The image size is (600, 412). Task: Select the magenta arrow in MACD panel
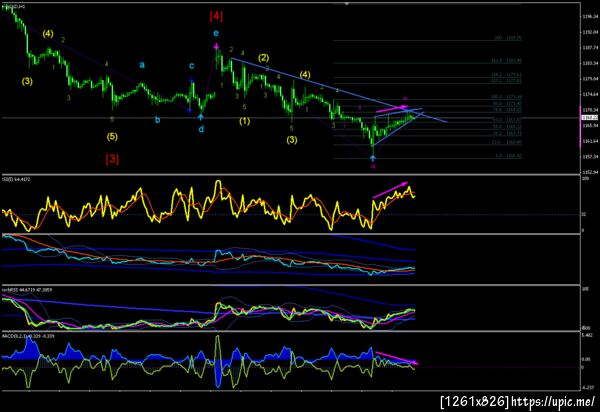click(x=397, y=358)
